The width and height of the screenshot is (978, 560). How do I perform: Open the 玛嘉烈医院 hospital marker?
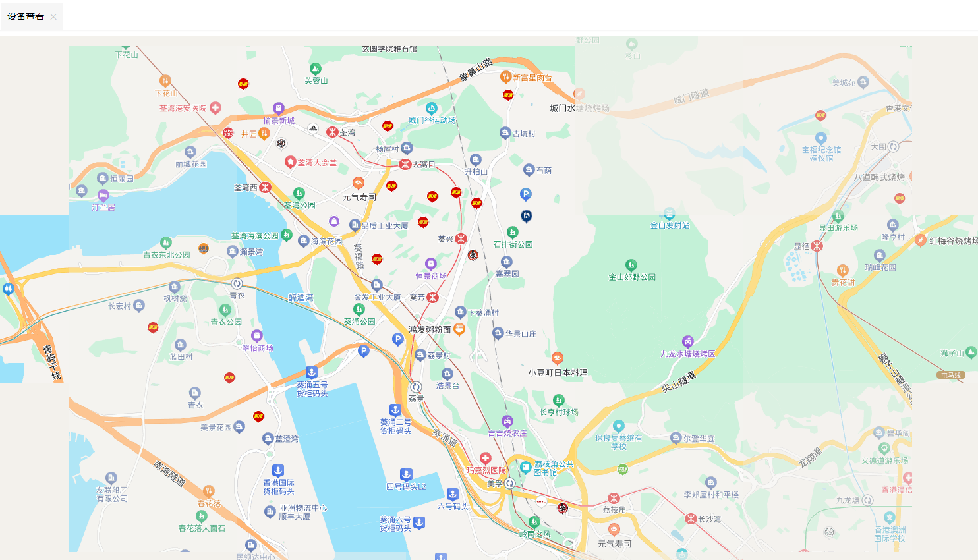(486, 458)
